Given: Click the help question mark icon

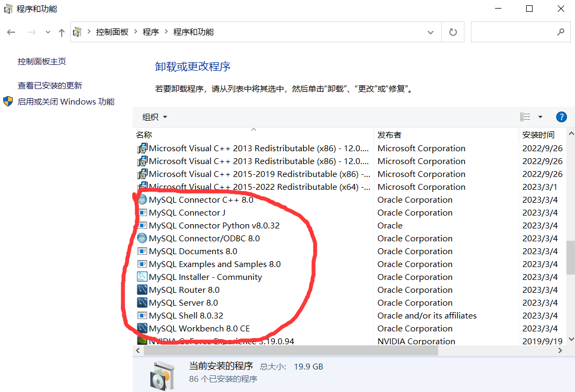Looking at the screenshot, I should [x=562, y=117].
